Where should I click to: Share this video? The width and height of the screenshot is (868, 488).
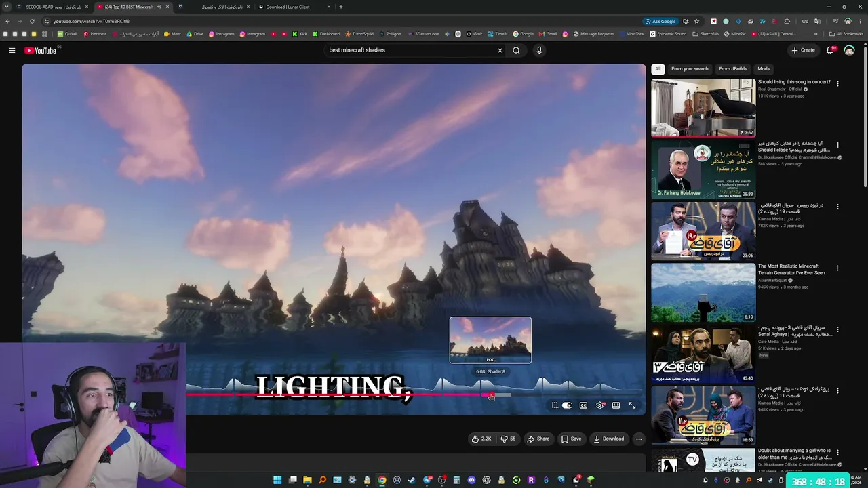pyautogui.click(x=538, y=439)
